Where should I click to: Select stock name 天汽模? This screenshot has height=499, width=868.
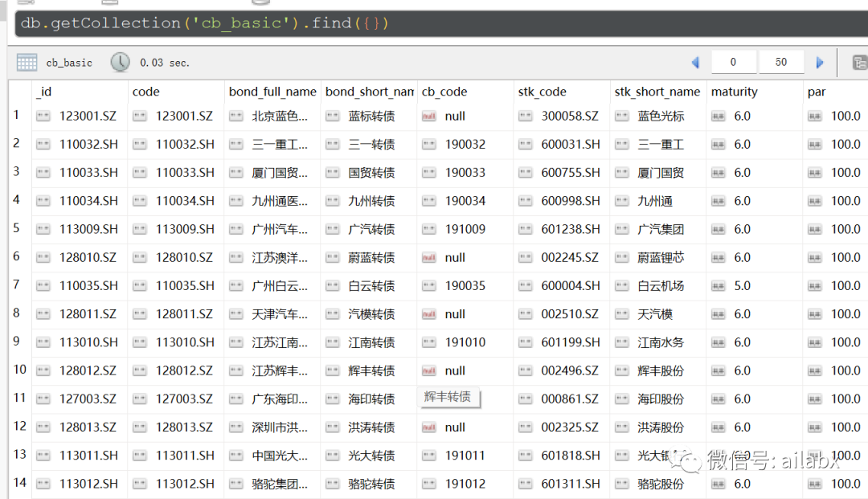coord(655,314)
